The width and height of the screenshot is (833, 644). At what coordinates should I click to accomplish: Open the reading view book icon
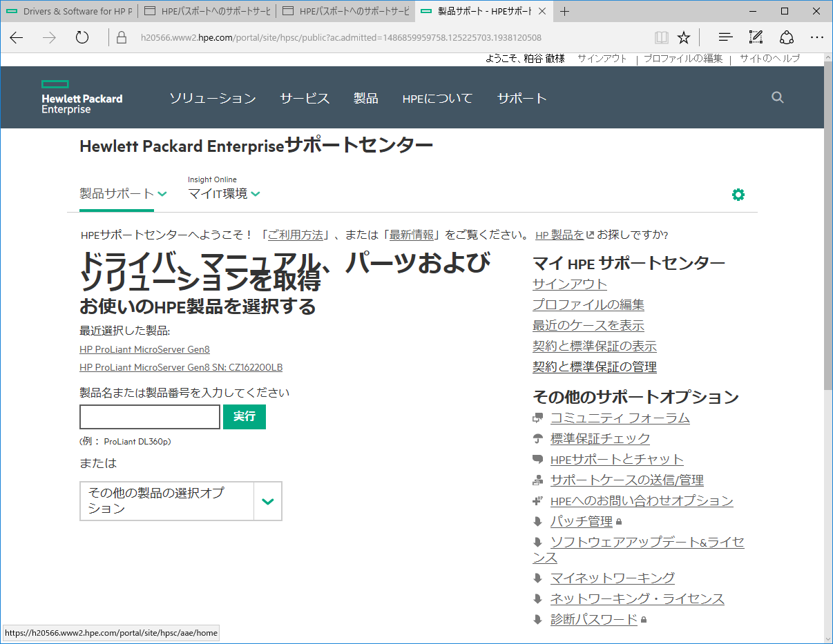pos(662,38)
